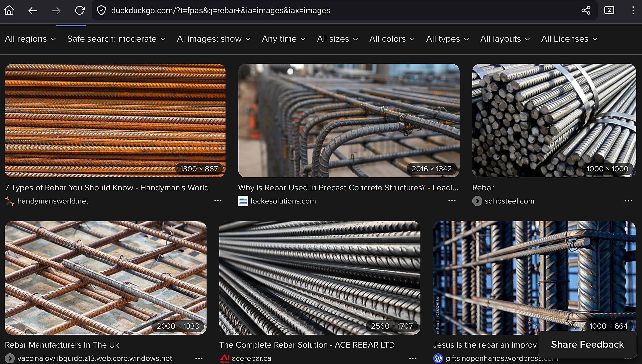This screenshot has width=642, height=364.
Task: Reload the current page
Action: pyautogui.click(x=80, y=10)
